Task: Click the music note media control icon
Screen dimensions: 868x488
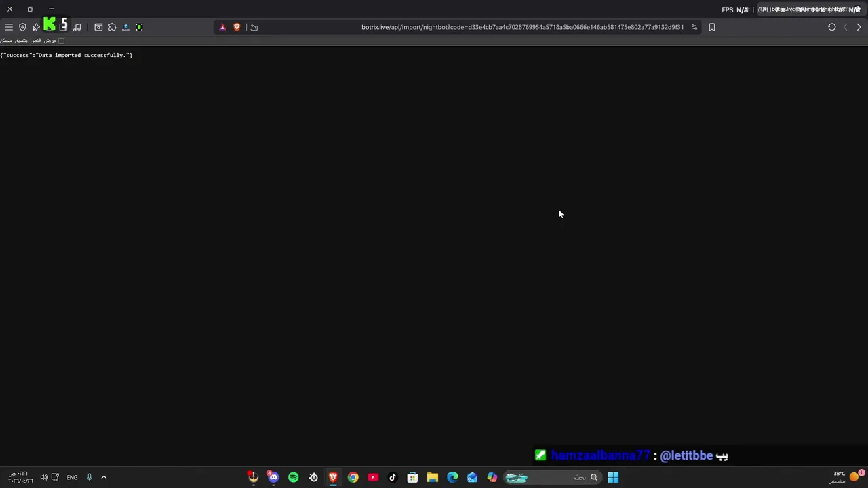Action: (77, 27)
